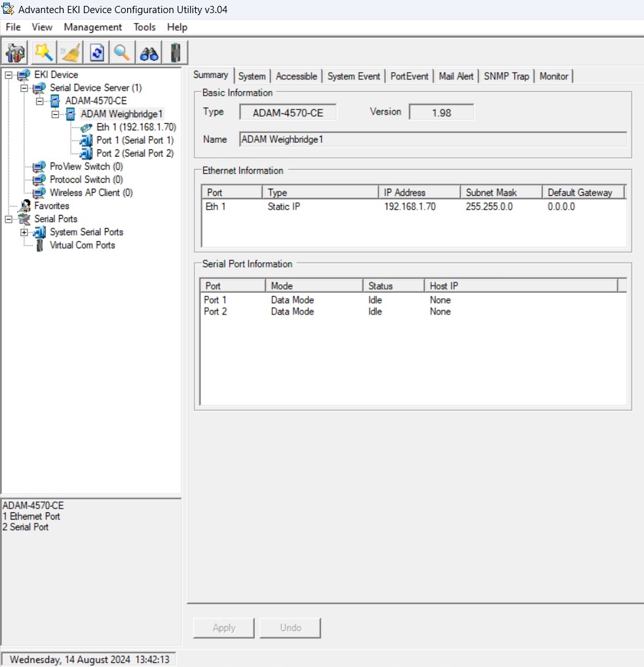
Task: Expand the System Serial Ports node
Action: click(24, 232)
